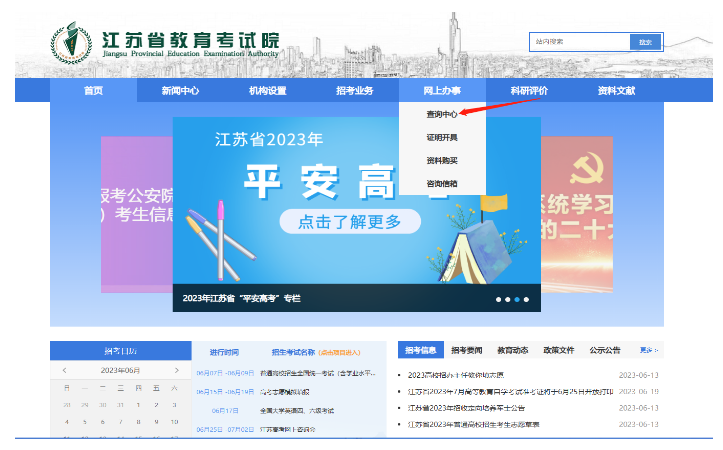Go to 首页 in the navigation bar
723x450 pixels.
click(93, 90)
